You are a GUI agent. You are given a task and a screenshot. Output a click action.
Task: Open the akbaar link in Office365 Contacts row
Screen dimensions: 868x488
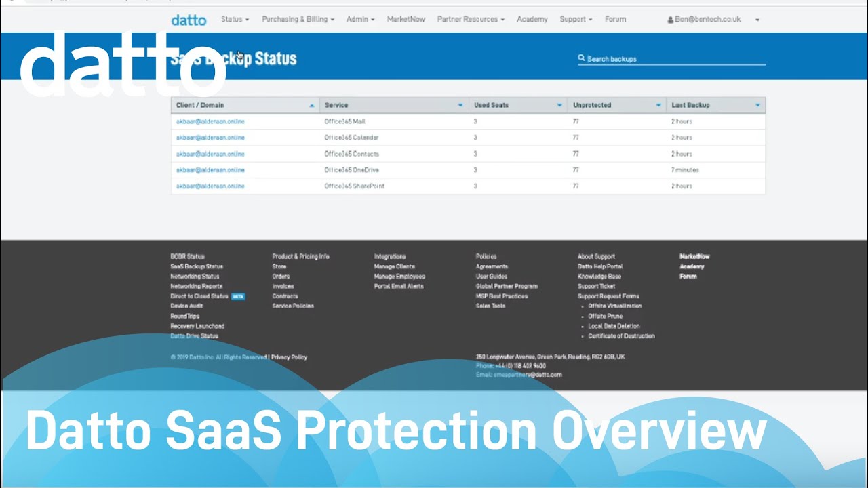[210, 154]
